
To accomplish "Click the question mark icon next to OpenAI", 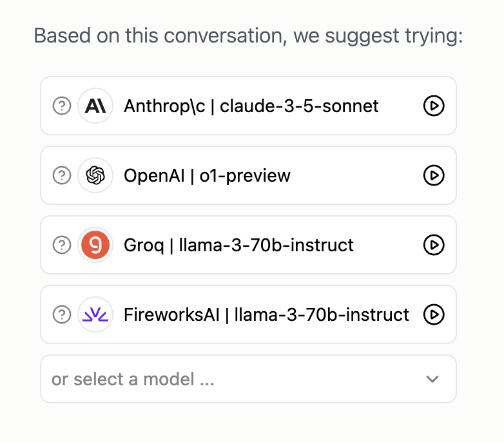I will [x=61, y=175].
